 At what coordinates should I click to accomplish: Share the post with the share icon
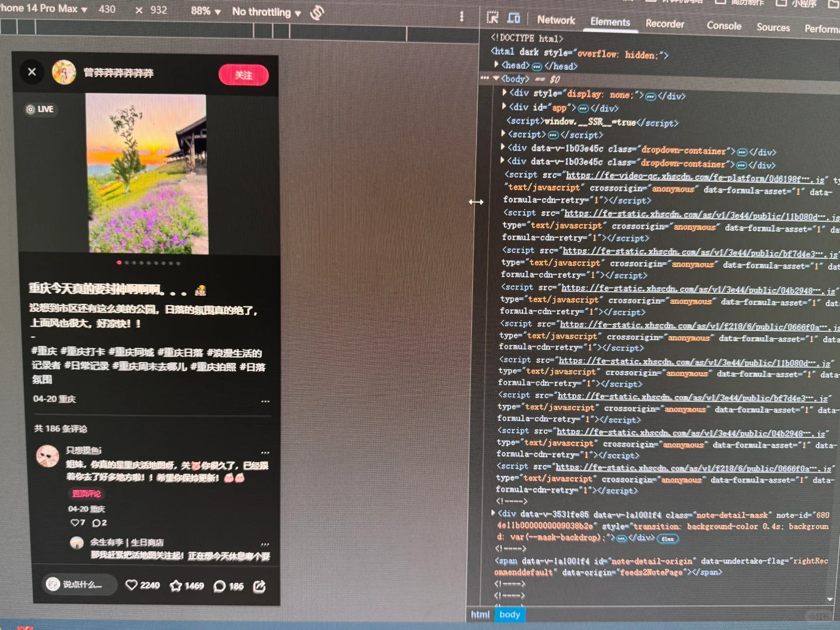[x=260, y=586]
